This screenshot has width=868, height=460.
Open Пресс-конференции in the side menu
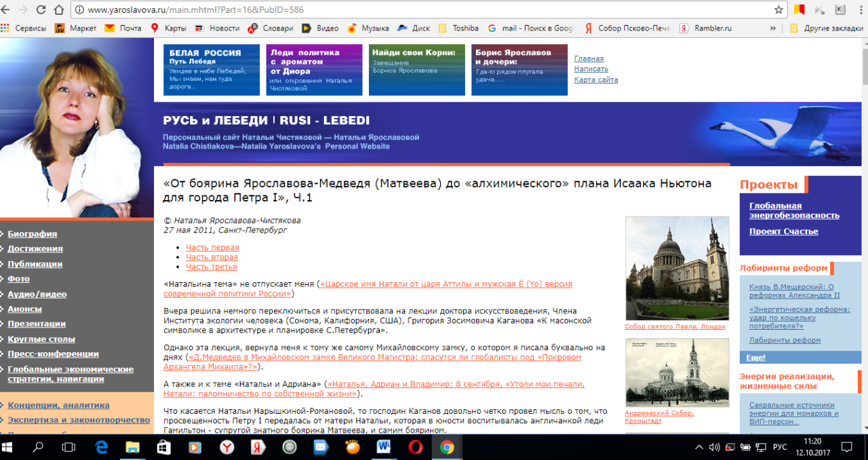53,354
